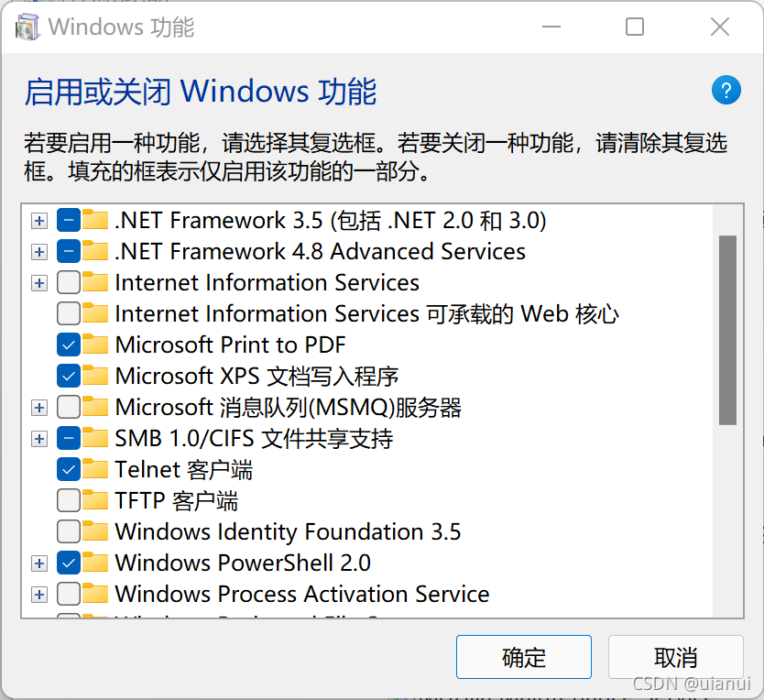Click the Windows Features title bar icon

point(27,27)
